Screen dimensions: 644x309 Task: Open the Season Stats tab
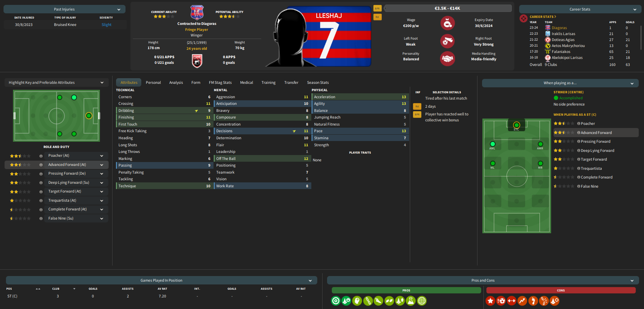pyautogui.click(x=318, y=82)
